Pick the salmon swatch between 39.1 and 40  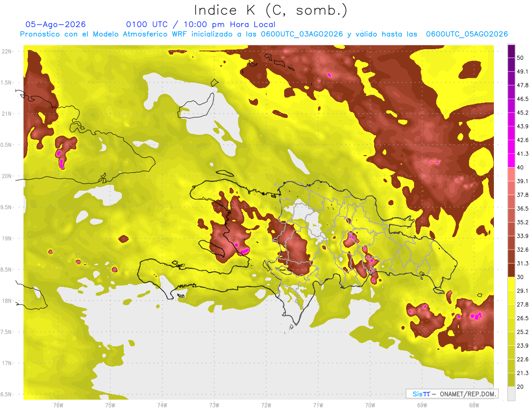pos(511,174)
